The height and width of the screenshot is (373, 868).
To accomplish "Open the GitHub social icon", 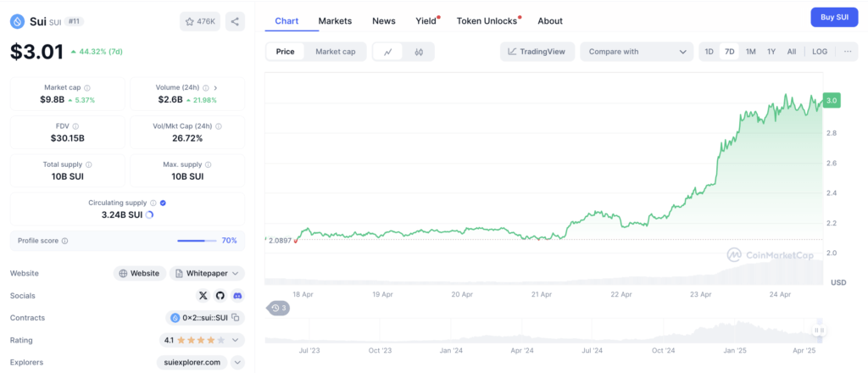I will click(220, 296).
